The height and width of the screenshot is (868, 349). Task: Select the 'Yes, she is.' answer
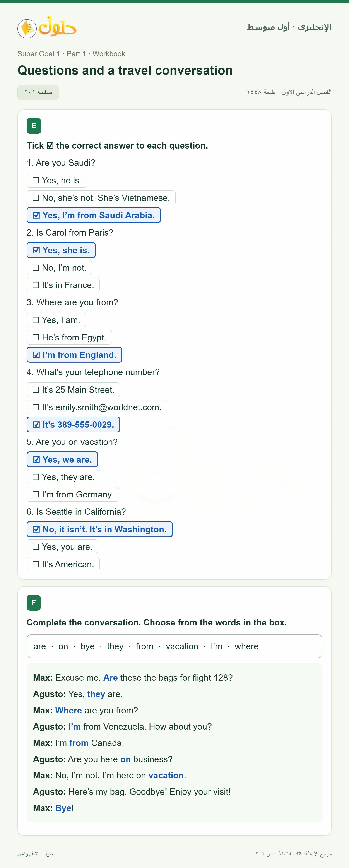tap(61, 250)
